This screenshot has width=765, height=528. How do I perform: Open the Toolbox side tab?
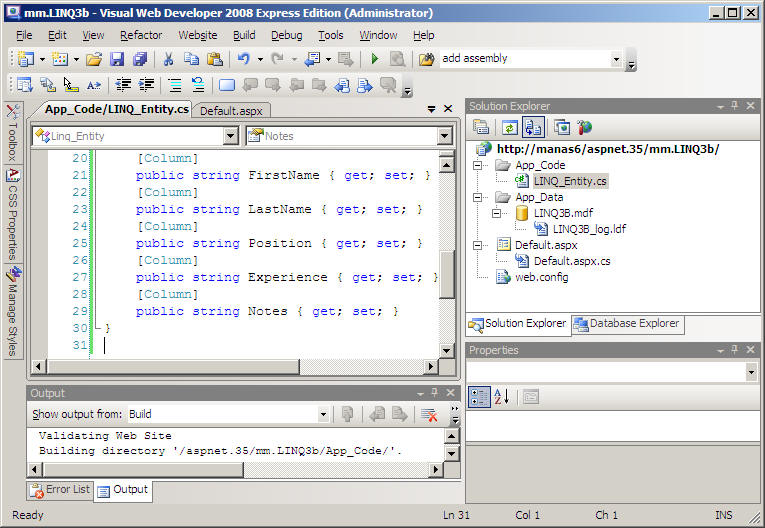(x=13, y=133)
